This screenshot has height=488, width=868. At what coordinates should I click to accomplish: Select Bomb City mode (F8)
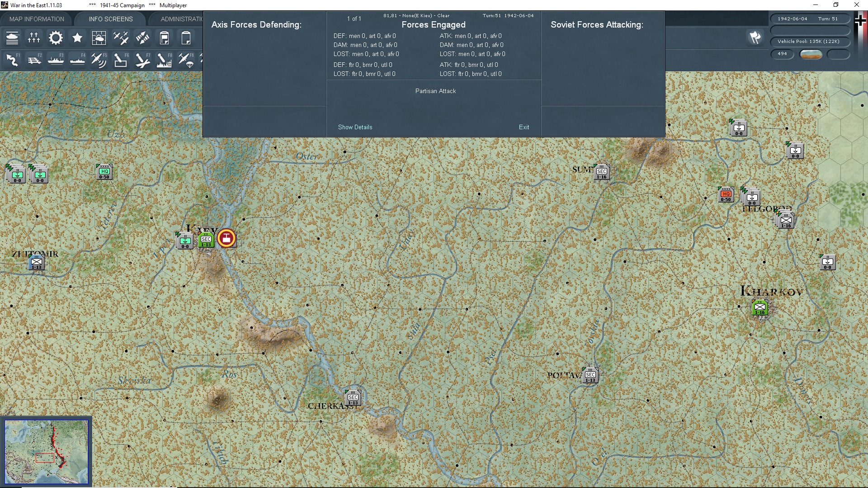164,60
